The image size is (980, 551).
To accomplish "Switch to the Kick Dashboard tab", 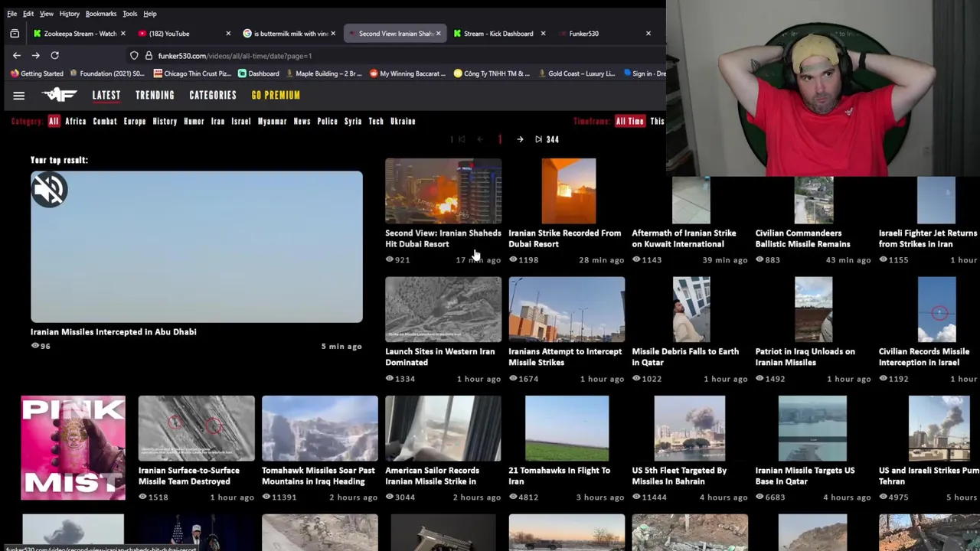I will coord(498,34).
